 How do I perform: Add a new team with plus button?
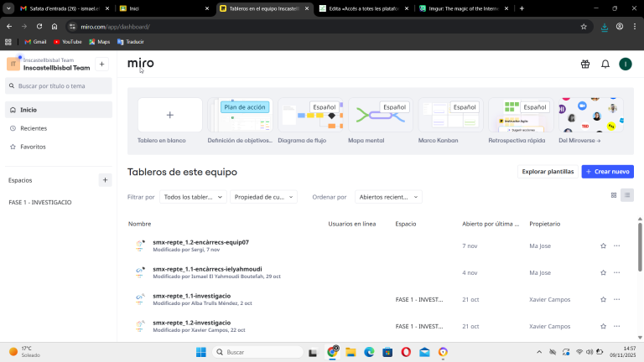coord(102,64)
